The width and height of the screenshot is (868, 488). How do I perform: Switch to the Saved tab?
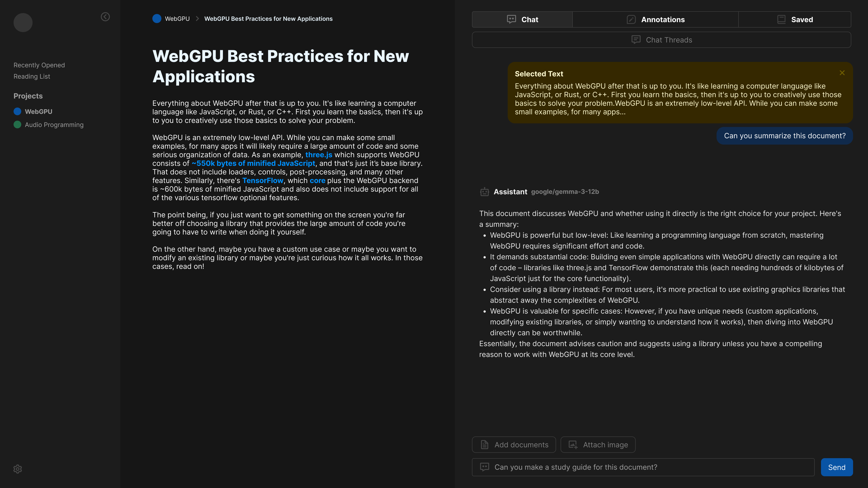795,19
